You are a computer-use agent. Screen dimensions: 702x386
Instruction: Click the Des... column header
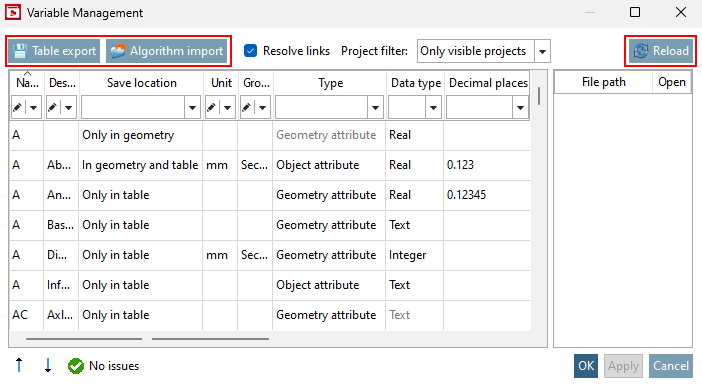pyautogui.click(x=62, y=83)
